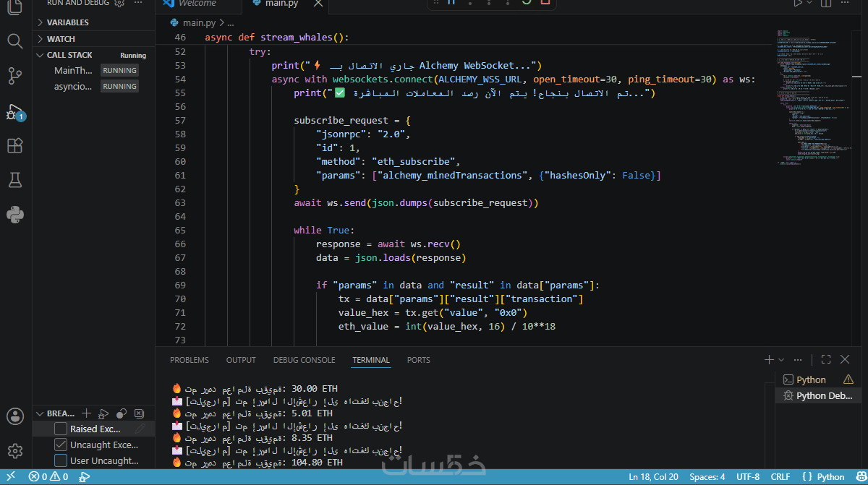Select Python Debug terminal entry
Viewport: 868px width, 485px height.
(818, 395)
